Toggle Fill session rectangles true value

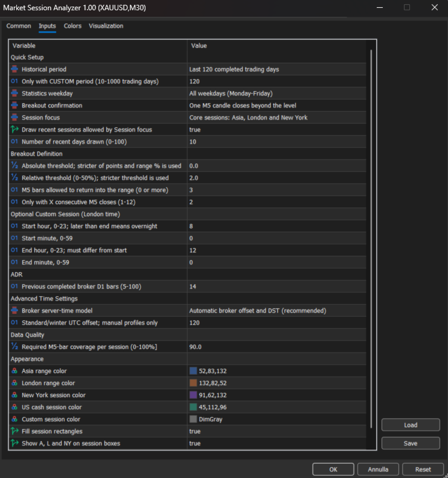pyautogui.click(x=277, y=432)
